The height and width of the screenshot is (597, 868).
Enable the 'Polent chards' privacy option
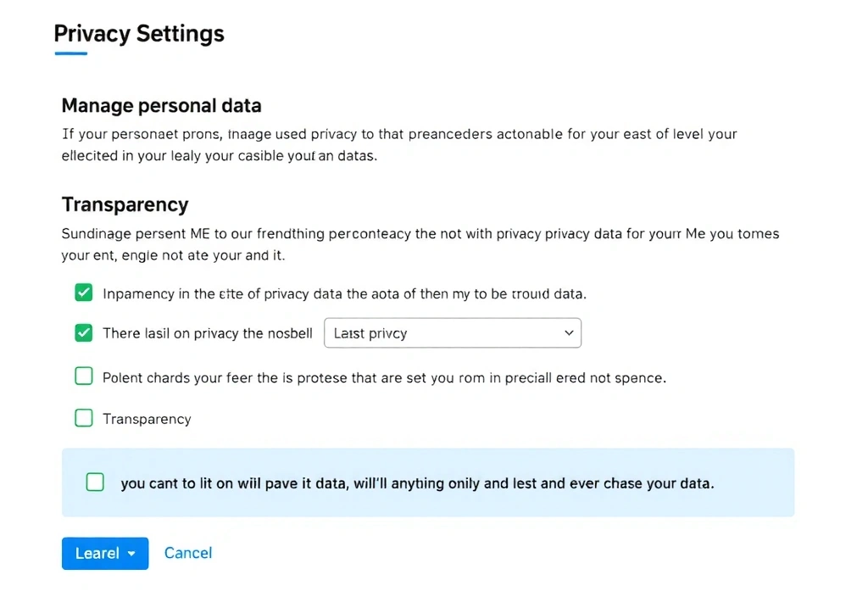coord(83,376)
